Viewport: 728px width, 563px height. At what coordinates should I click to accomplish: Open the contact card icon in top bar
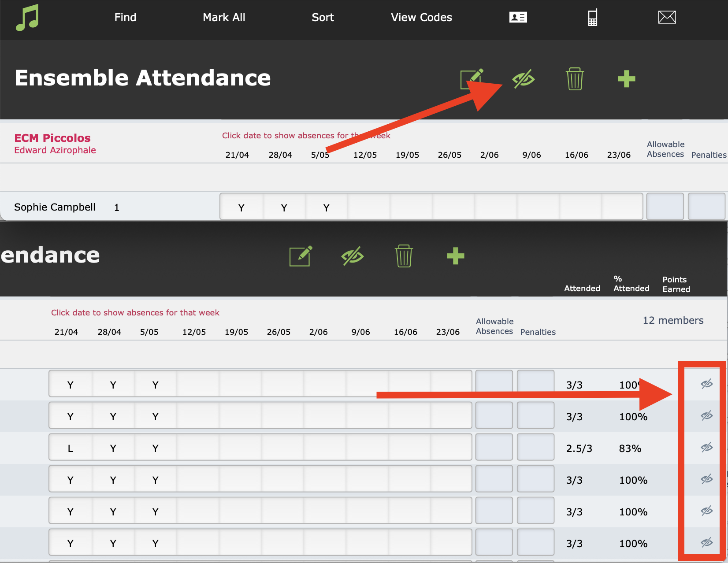518,17
